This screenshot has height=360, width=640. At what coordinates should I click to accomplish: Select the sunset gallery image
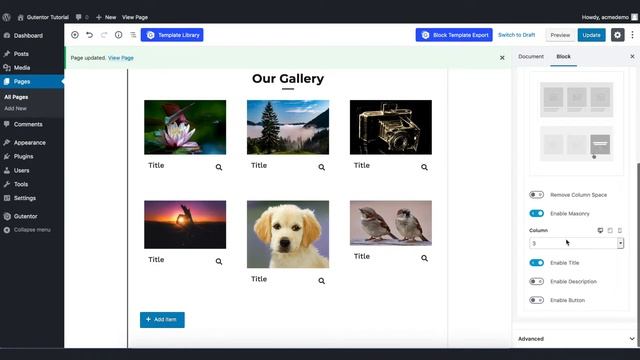[185, 224]
